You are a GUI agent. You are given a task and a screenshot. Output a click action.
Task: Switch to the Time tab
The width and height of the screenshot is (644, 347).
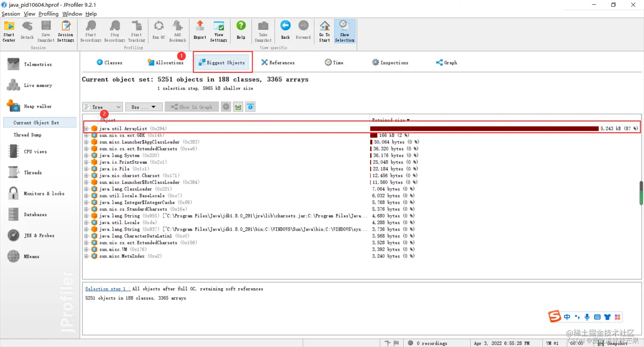point(334,63)
